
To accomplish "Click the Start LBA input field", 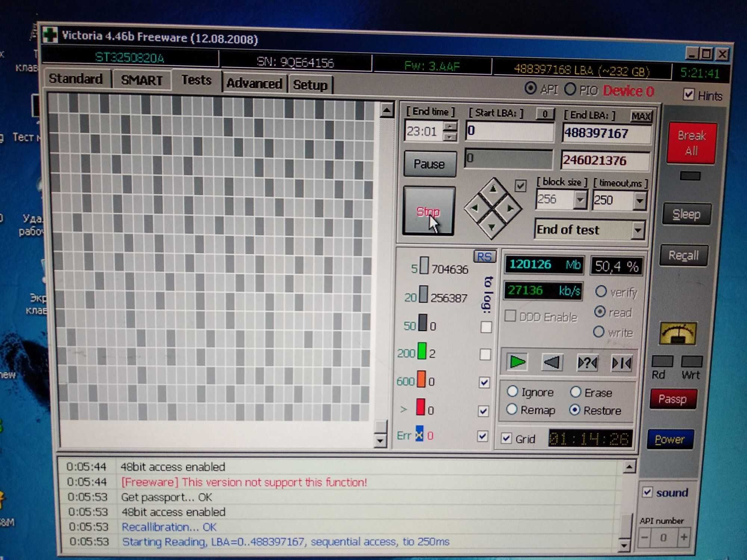I will click(509, 131).
